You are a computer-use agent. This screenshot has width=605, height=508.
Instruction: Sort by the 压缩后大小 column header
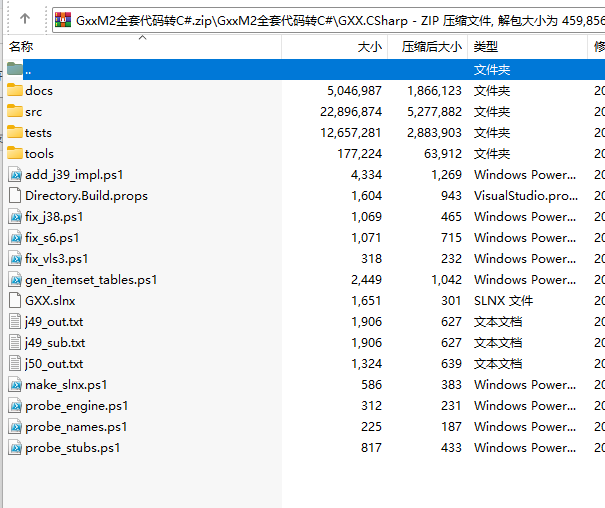pos(428,47)
